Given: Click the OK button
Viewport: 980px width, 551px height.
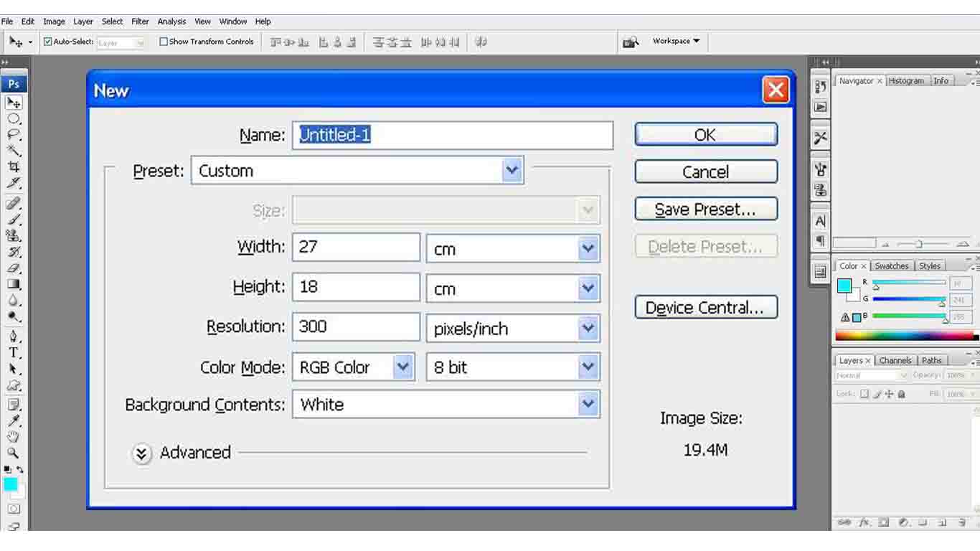Looking at the screenshot, I should click(x=706, y=135).
